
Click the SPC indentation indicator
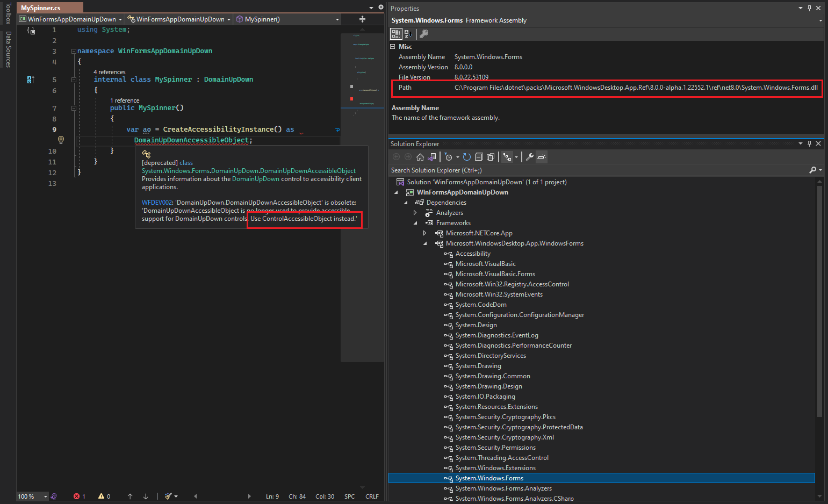click(x=349, y=496)
